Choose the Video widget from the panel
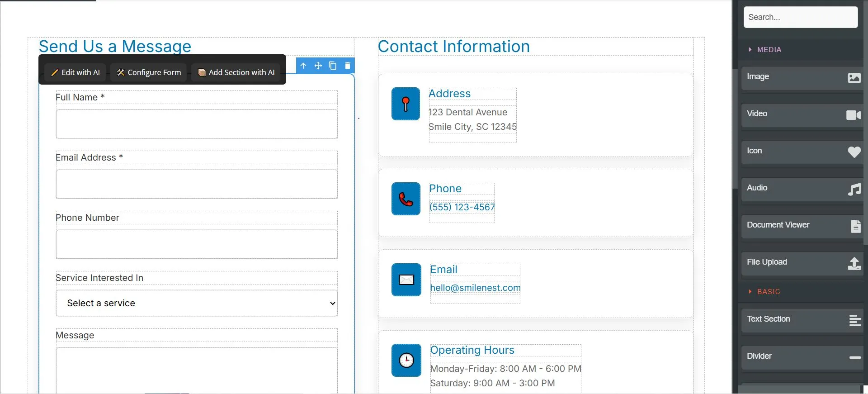The width and height of the screenshot is (868, 394). pos(802,115)
